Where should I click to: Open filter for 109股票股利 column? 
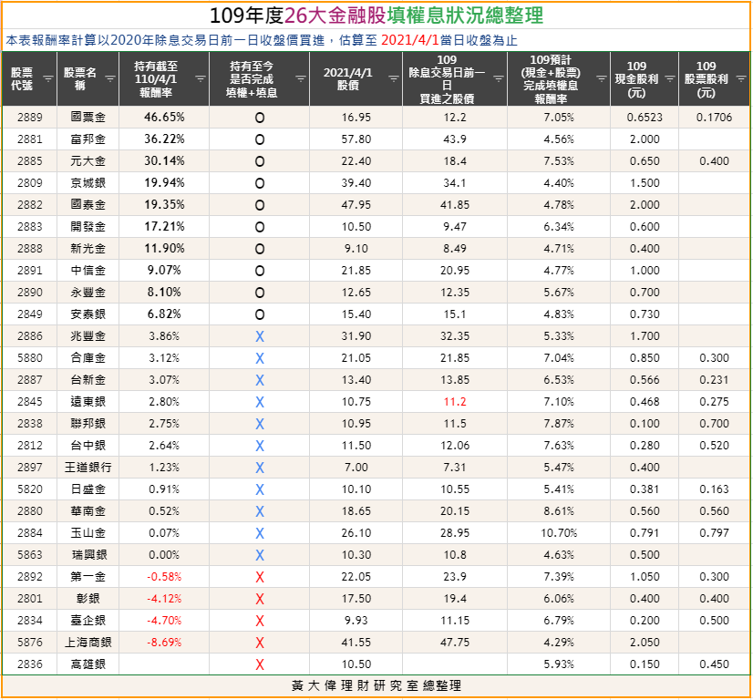(x=741, y=78)
